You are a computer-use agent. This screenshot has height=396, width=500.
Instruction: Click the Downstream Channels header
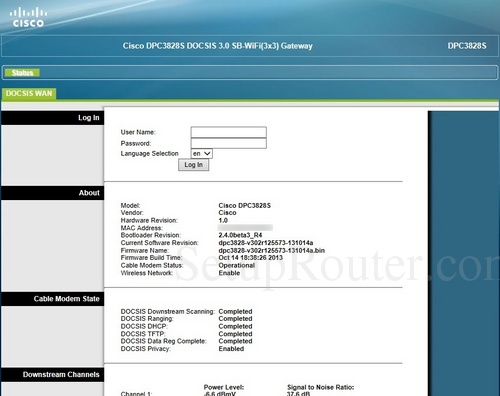(53, 374)
